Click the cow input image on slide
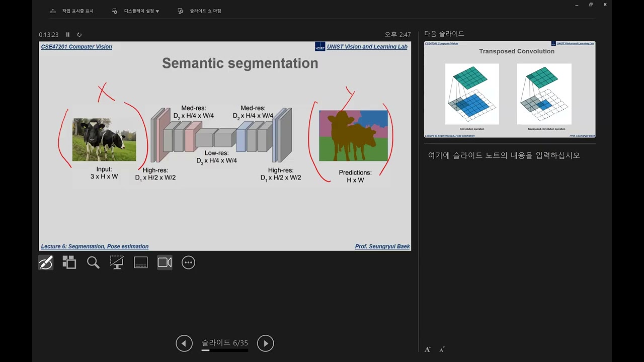The image size is (644, 362). coord(104,140)
